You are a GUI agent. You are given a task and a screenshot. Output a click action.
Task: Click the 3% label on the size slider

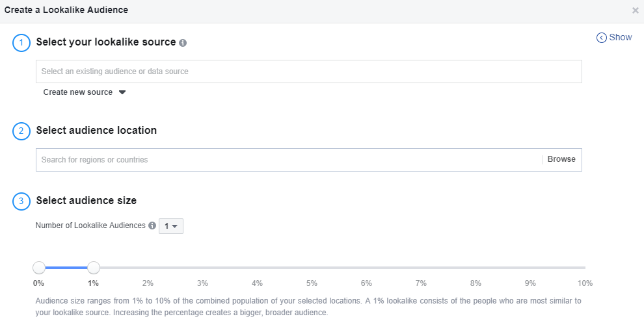pos(202,283)
